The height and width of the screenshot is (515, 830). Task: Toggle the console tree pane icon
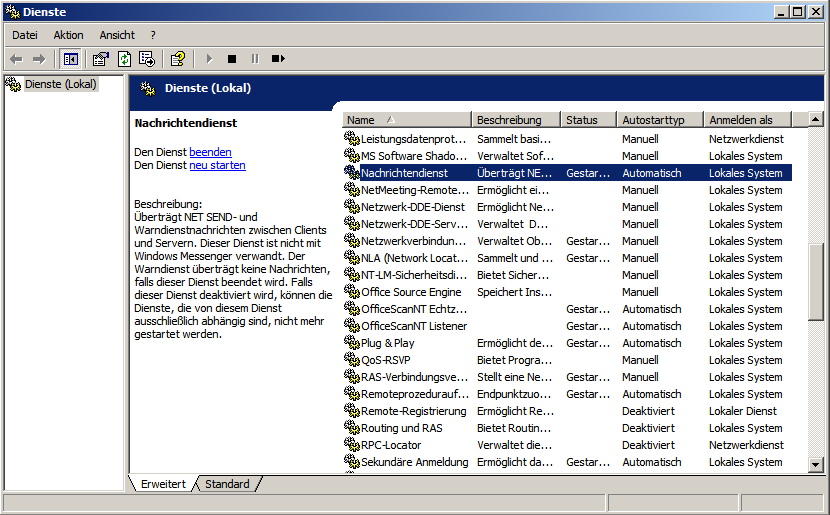pos(70,59)
